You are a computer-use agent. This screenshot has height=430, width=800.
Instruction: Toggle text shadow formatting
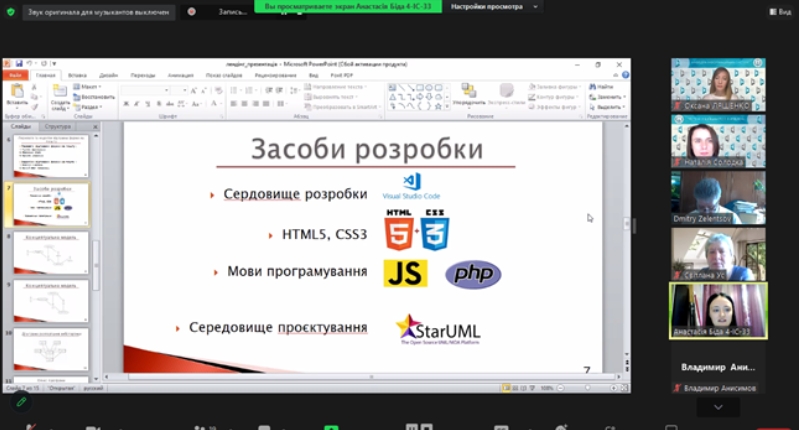tap(159, 104)
